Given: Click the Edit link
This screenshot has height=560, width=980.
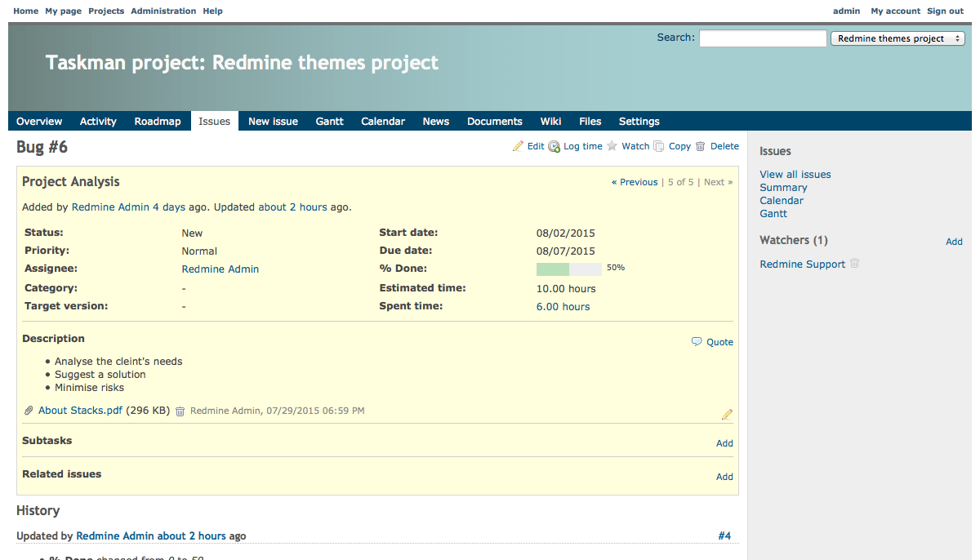Looking at the screenshot, I should pos(536,146).
